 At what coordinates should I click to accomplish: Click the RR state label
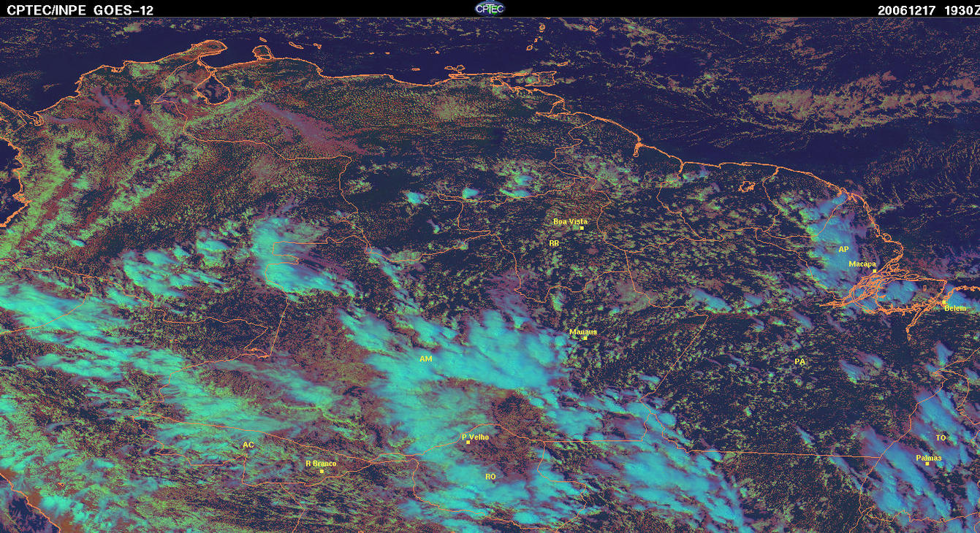tap(554, 242)
